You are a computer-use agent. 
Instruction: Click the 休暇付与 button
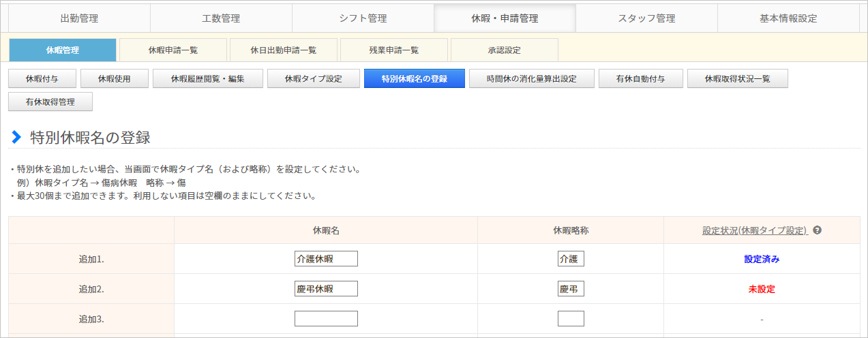coord(42,79)
